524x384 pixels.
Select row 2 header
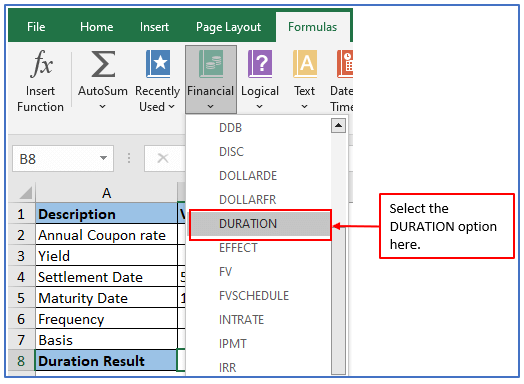[x=21, y=235]
